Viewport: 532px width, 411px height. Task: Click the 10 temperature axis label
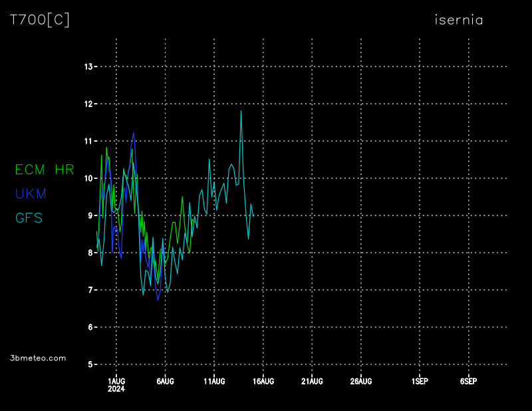[88, 178]
